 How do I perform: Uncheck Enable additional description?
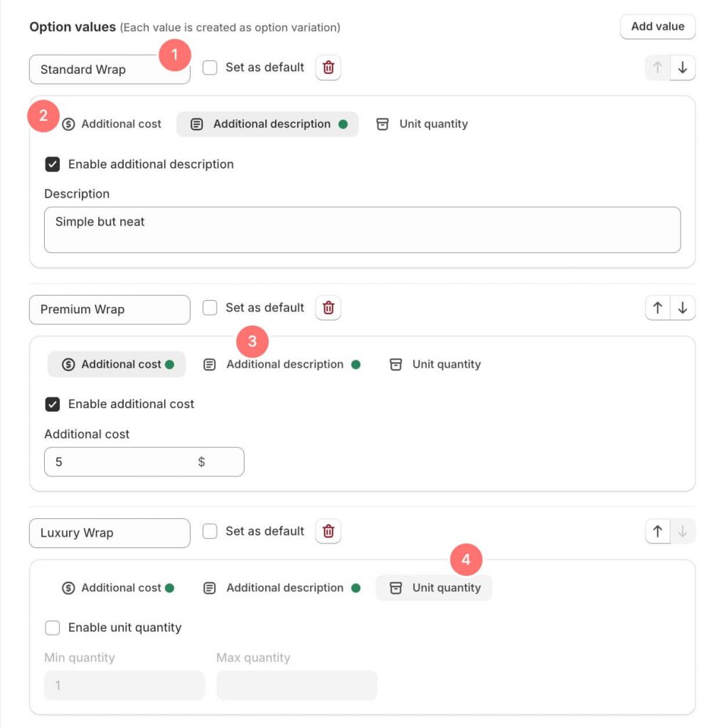click(x=53, y=164)
